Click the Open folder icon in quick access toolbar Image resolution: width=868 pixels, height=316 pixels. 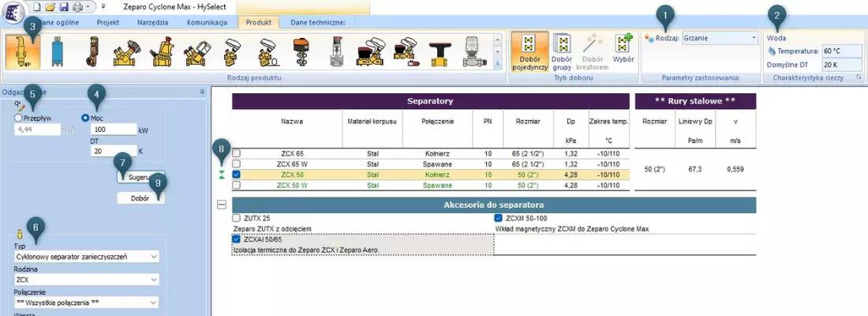click(50, 6)
